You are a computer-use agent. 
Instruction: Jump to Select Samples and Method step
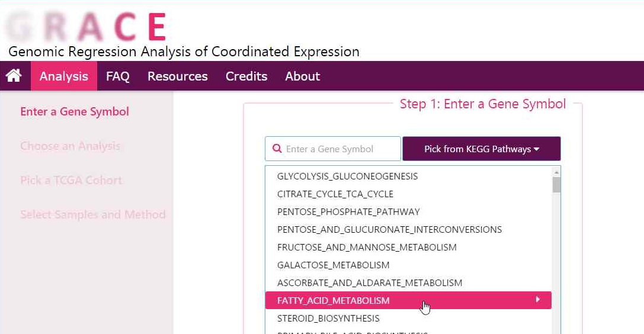click(x=93, y=214)
